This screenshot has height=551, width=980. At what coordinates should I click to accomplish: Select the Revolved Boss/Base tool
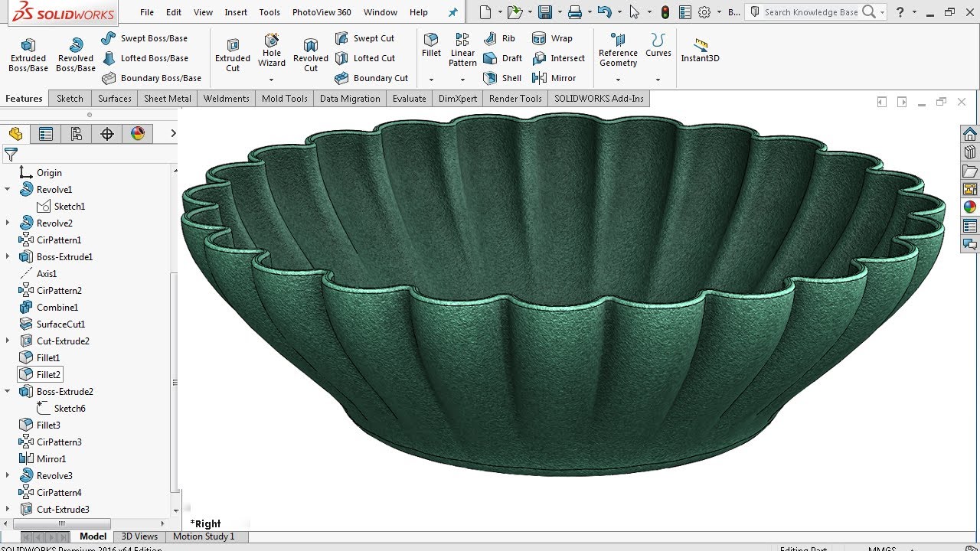tap(76, 55)
